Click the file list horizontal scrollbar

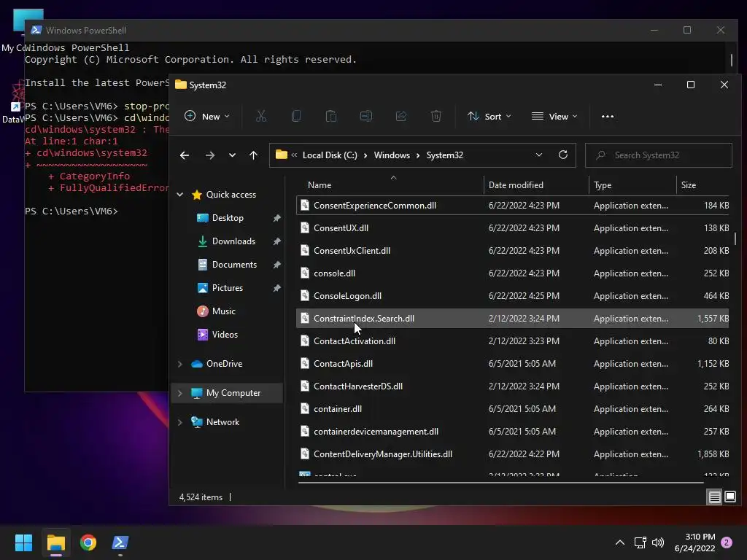pos(500,483)
